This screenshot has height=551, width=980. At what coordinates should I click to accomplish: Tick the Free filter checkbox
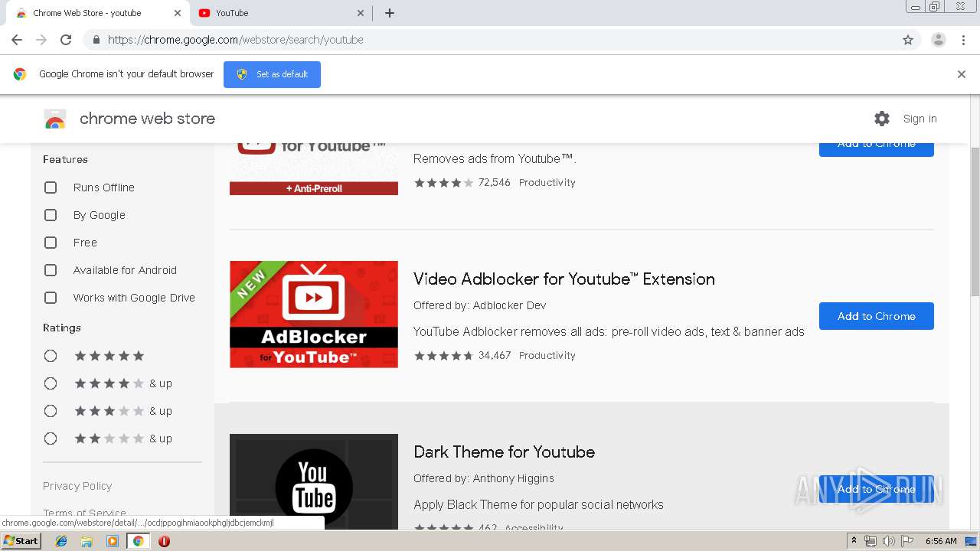click(x=51, y=243)
